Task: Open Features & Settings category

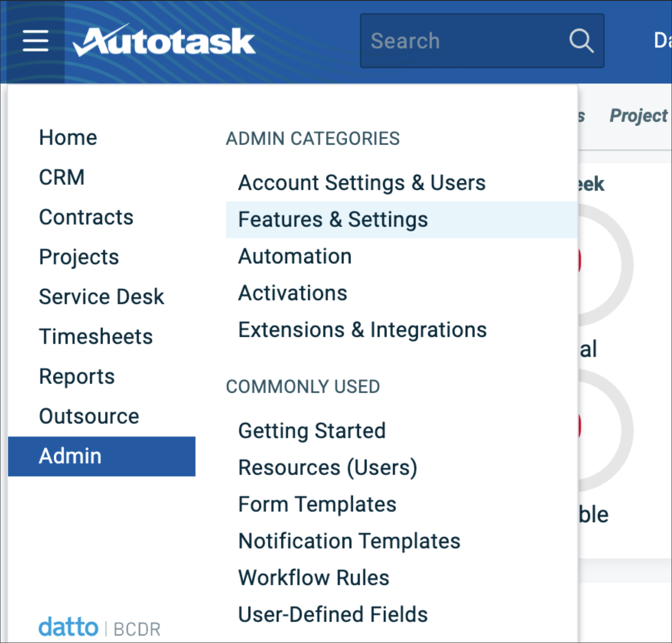Action: (401, 220)
